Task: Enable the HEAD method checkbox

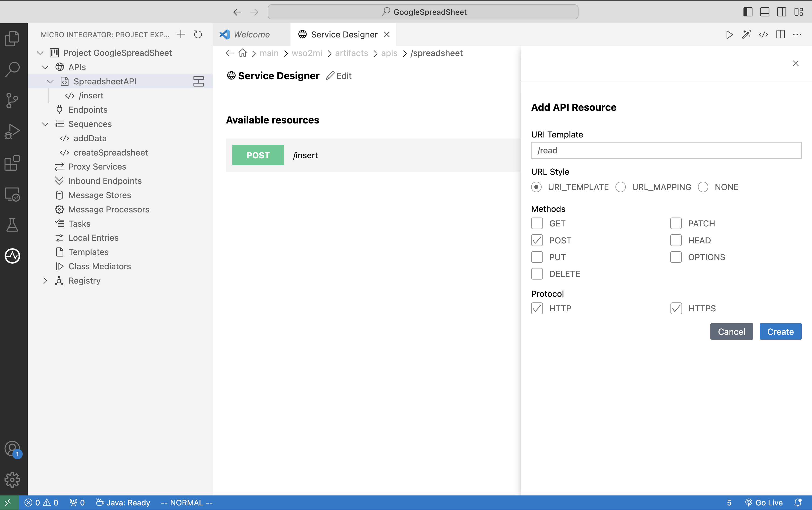Action: point(676,240)
